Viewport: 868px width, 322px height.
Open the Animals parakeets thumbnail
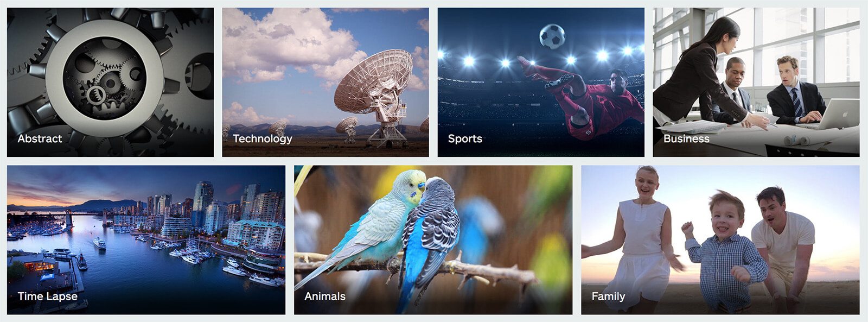point(433,240)
